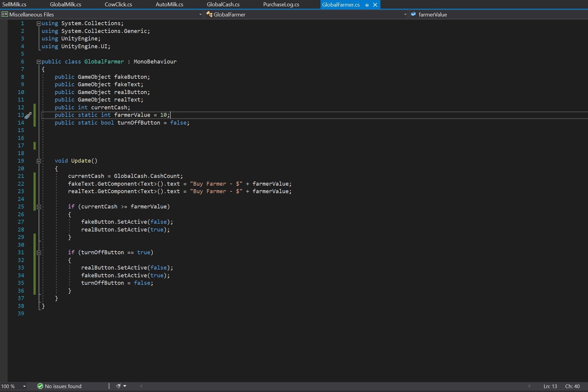Open the Miscellaneous Files project dropdown
This screenshot has width=588, height=392.
coord(200,14)
